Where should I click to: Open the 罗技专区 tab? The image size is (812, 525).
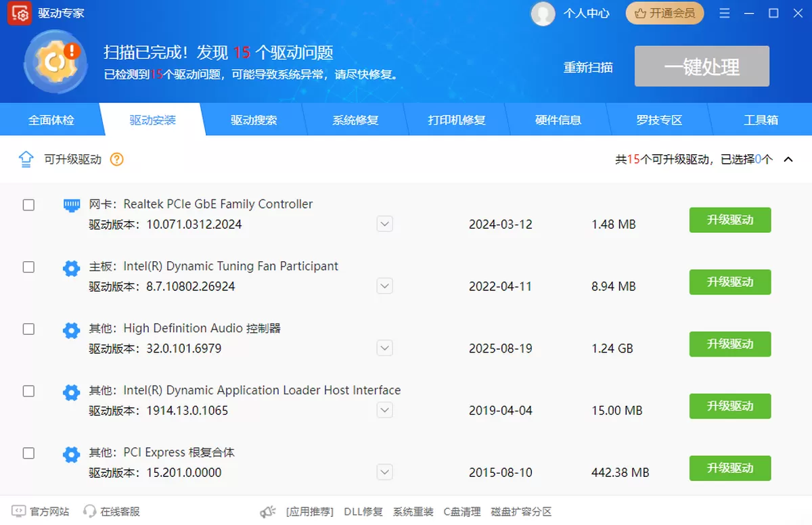(660, 120)
